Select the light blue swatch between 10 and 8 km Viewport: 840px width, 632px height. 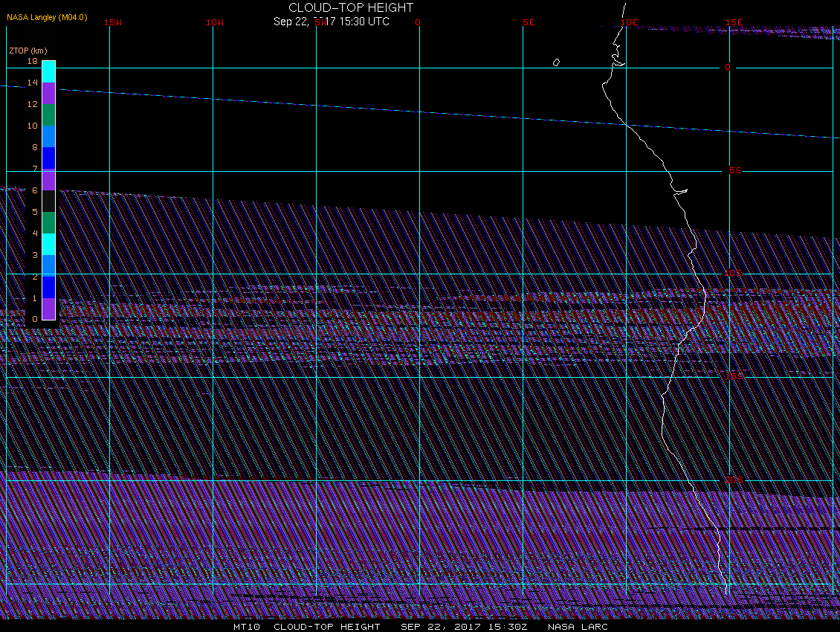coord(49,136)
